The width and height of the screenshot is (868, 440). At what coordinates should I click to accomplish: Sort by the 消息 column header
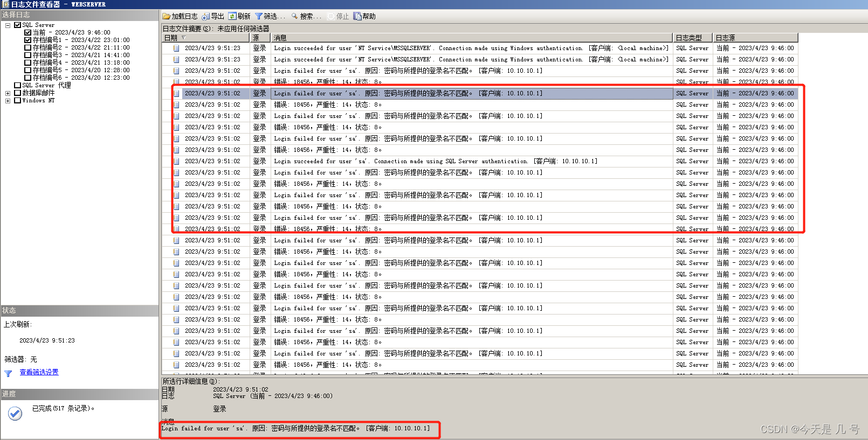(x=472, y=38)
